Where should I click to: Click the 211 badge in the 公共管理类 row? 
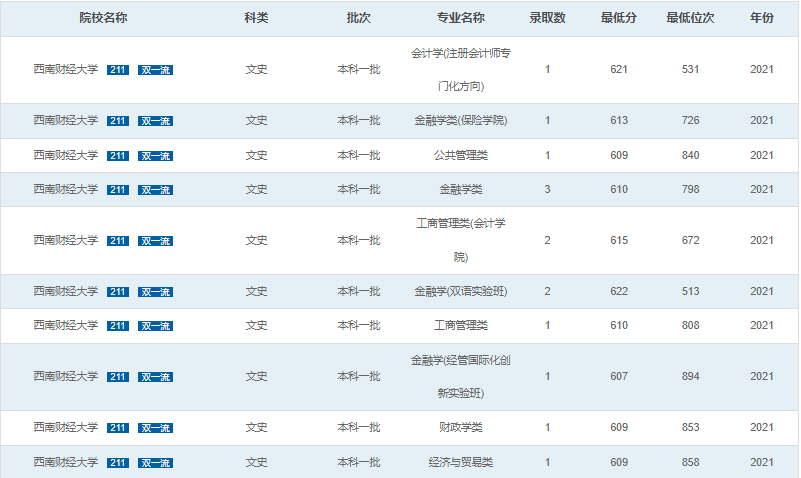coord(118,156)
